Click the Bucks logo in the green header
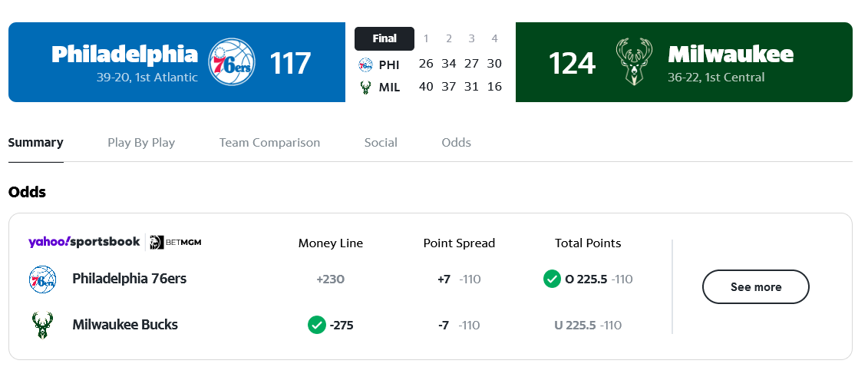 click(634, 61)
